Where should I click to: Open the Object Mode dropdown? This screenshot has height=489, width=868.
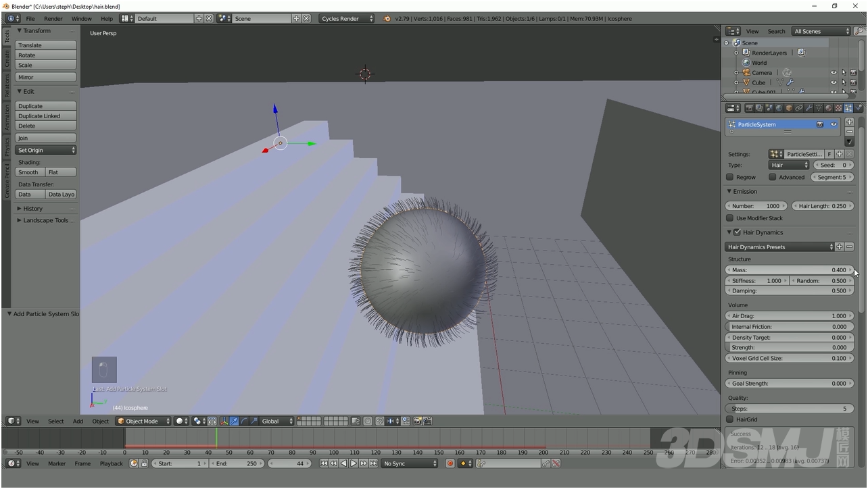[144, 421]
